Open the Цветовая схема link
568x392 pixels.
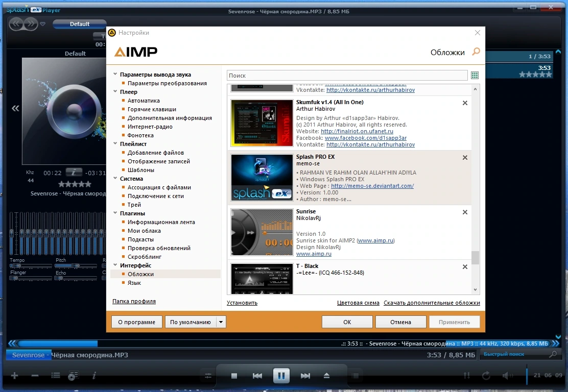358,303
